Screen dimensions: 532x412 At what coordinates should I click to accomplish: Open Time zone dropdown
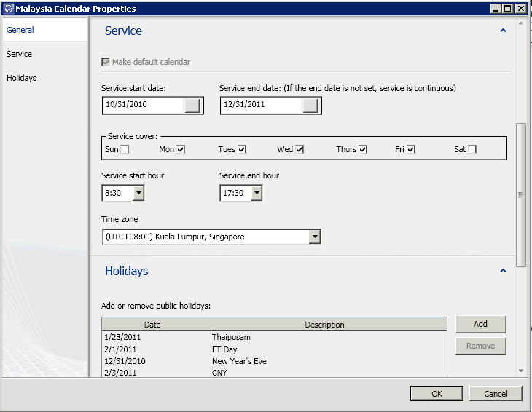[315, 237]
